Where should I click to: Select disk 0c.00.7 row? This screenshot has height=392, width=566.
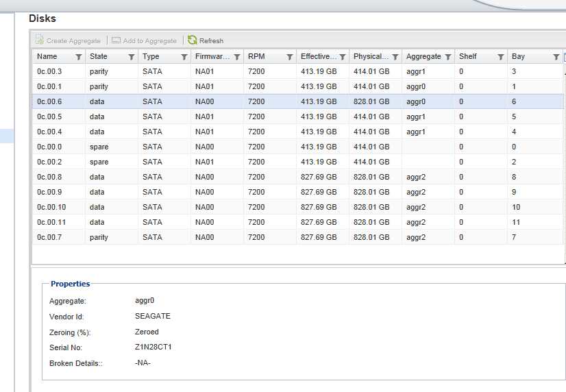[298, 237]
